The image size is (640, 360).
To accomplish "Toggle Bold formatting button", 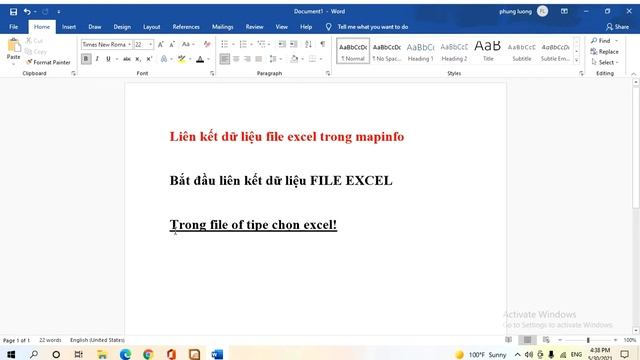I will [86, 59].
